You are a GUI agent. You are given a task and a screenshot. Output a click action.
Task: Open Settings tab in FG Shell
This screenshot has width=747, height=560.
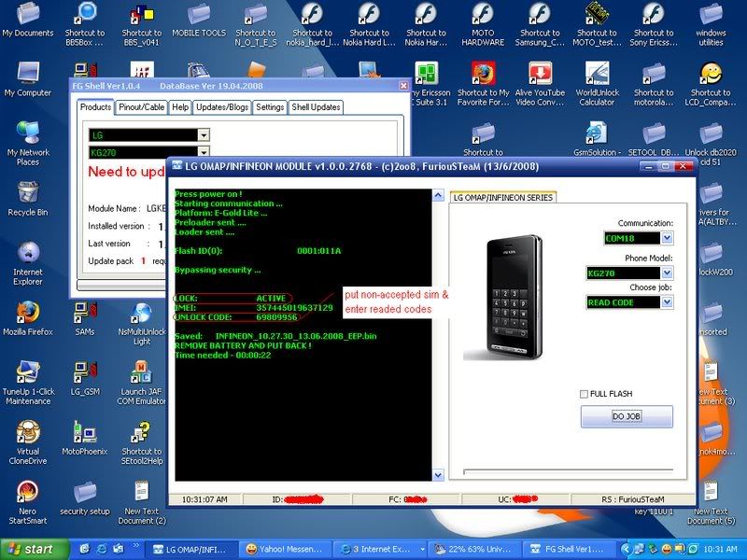pyautogui.click(x=270, y=107)
